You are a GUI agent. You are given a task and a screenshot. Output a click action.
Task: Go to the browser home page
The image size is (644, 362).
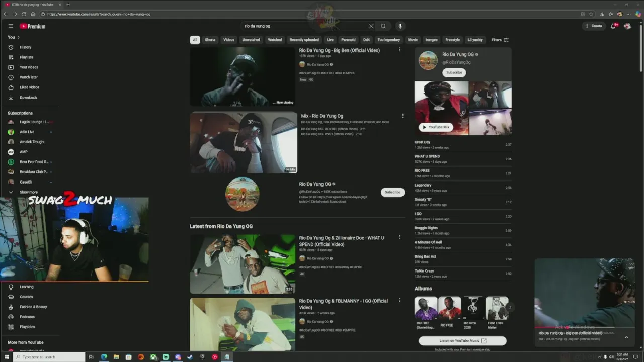click(x=33, y=14)
